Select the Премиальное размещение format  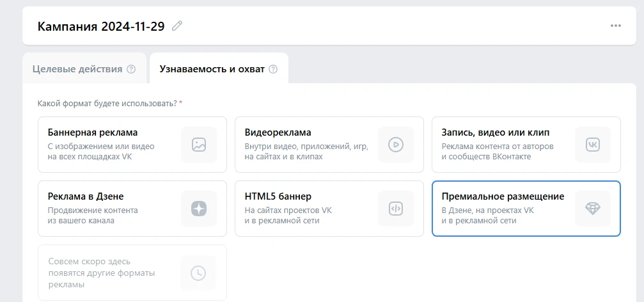tap(526, 209)
